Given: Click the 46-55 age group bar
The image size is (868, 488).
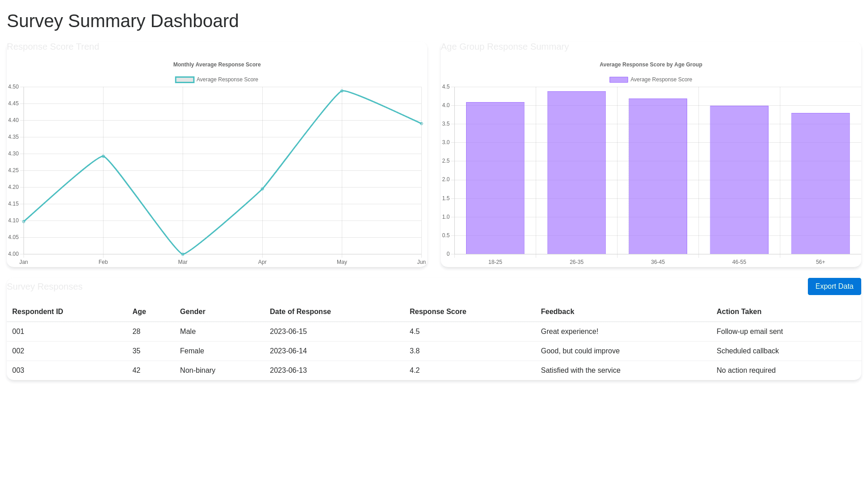Looking at the screenshot, I should point(739,180).
